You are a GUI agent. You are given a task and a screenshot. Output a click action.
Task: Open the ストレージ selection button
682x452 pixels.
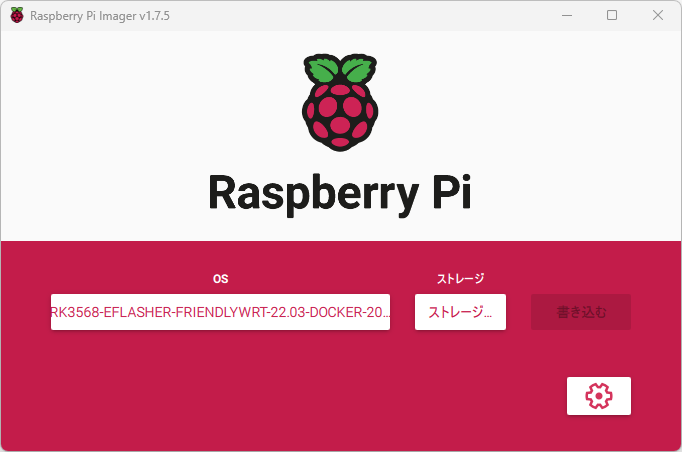[x=460, y=312]
